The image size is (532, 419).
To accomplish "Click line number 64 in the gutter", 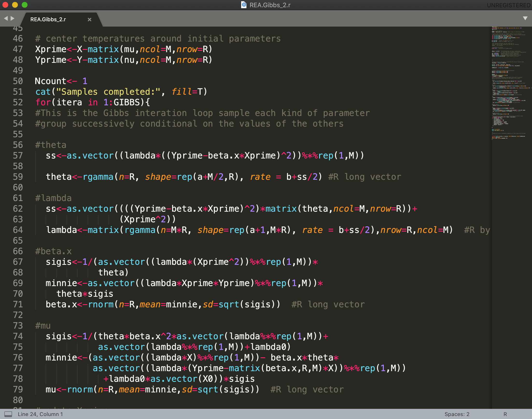I will click(18, 230).
